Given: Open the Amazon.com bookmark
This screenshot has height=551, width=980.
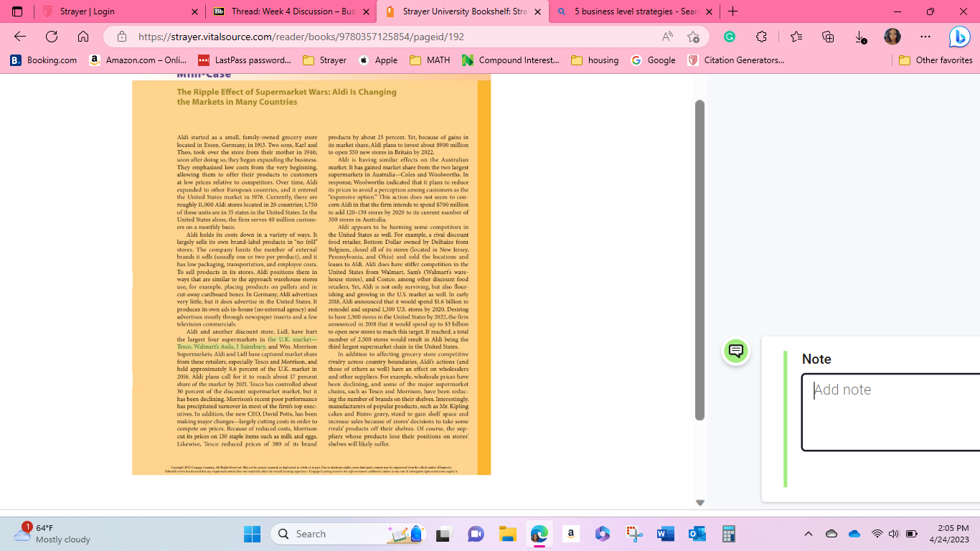Looking at the screenshot, I should 138,60.
